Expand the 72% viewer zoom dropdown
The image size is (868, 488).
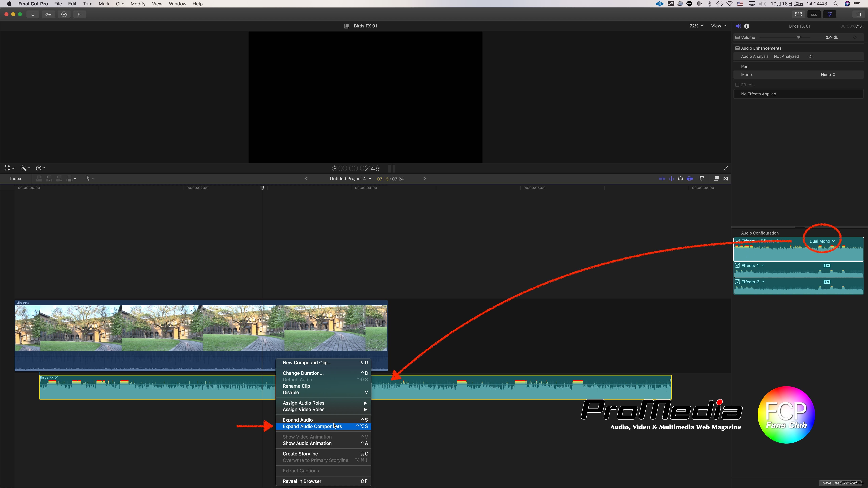point(696,26)
